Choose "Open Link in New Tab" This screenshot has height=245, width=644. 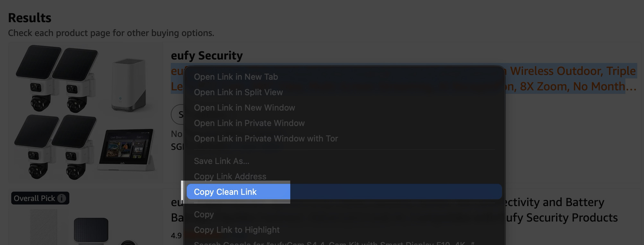[x=236, y=77]
